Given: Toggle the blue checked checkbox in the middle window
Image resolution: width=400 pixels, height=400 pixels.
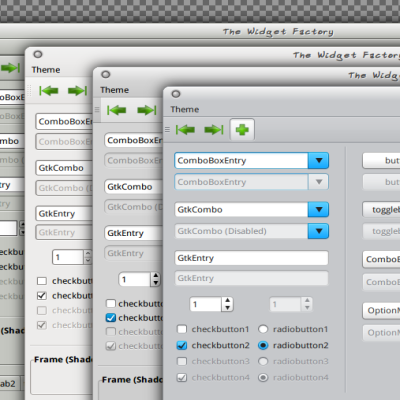Looking at the screenshot, I should (111, 318).
